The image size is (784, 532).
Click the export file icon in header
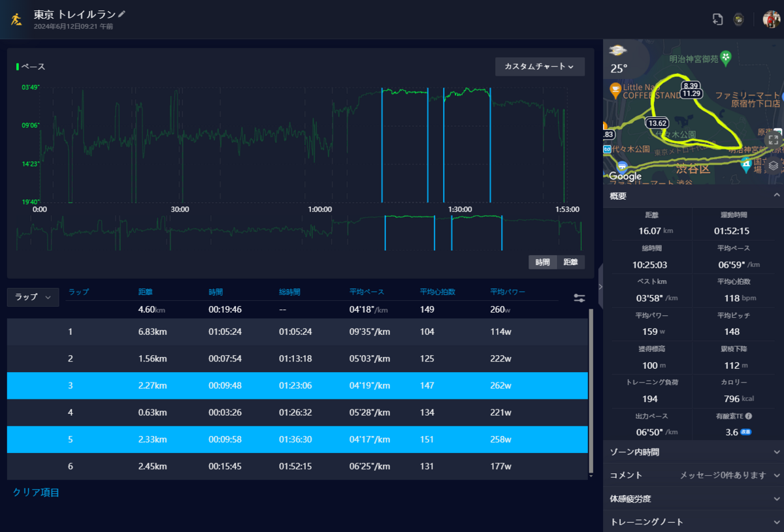[x=717, y=20]
